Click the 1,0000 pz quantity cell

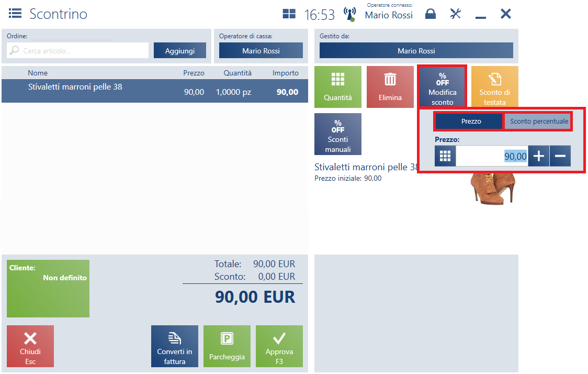click(233, 92)
